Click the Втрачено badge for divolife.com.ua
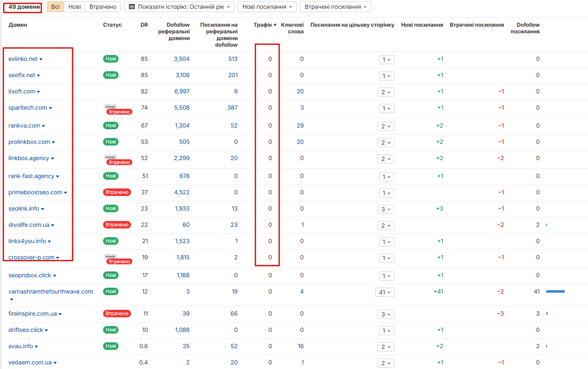This screenshot has height=369, width=588. [117, 225]
